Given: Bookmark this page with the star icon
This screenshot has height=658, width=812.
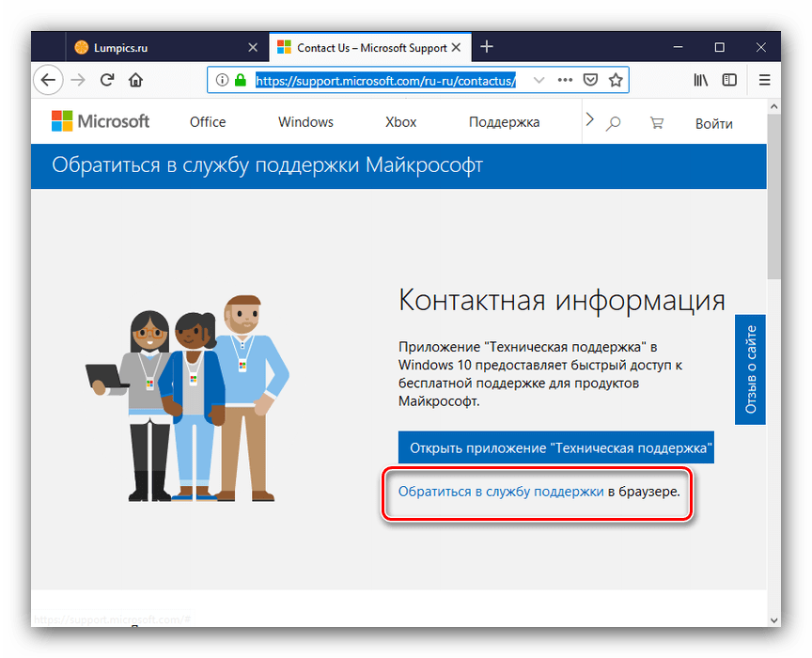Looking at the screenshot, I should point(616,80).
